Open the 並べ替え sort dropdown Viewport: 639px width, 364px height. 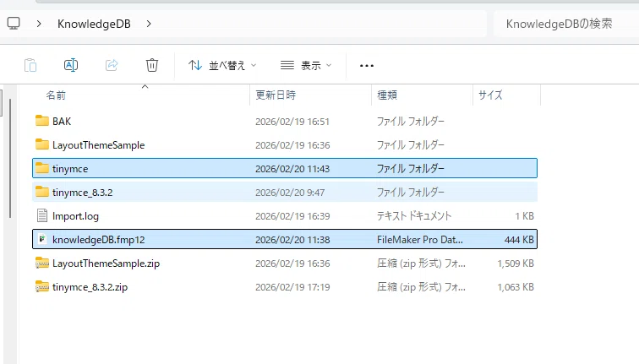[x=222, y=65]
